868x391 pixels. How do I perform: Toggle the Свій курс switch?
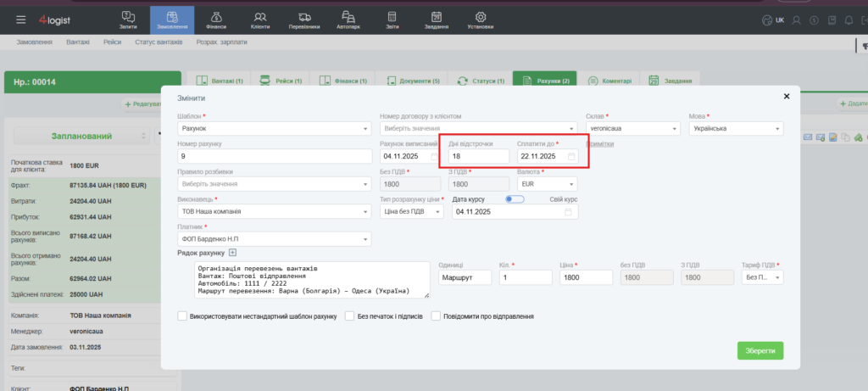tap(515, 199)
